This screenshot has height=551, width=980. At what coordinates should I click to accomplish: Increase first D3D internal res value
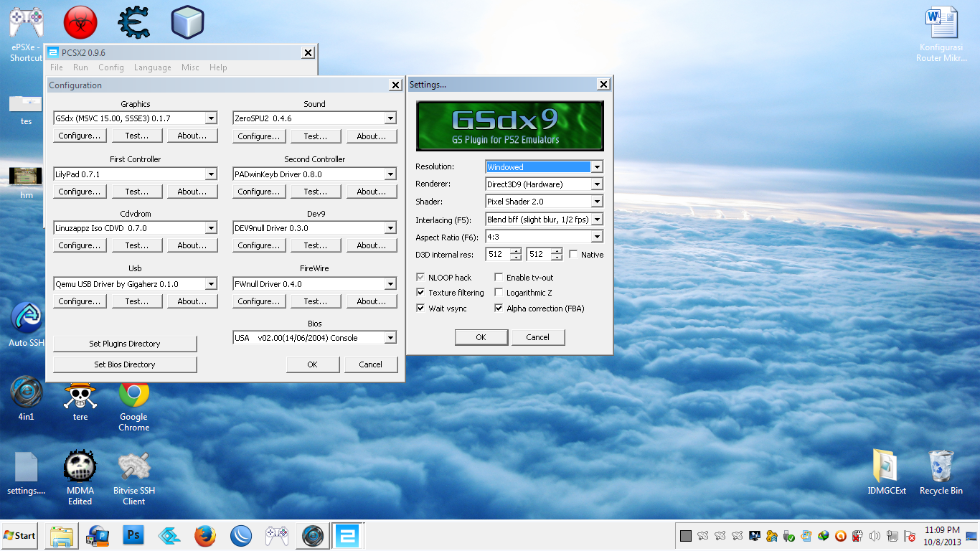point(516,251)
